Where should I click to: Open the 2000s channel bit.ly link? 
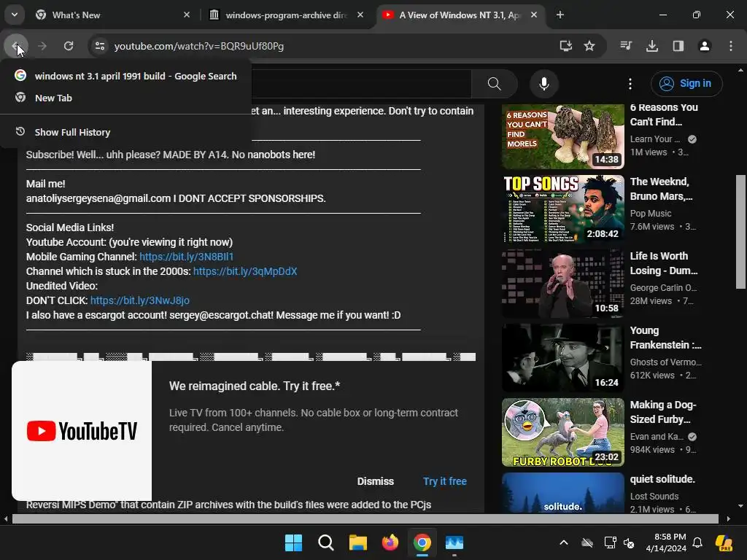click(245, 271)
